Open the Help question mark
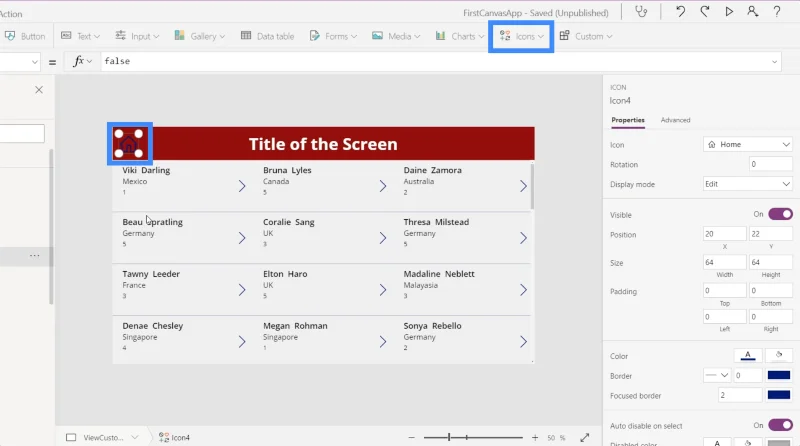The width and height of the screenshot is (800, 446). coord(777,11)
